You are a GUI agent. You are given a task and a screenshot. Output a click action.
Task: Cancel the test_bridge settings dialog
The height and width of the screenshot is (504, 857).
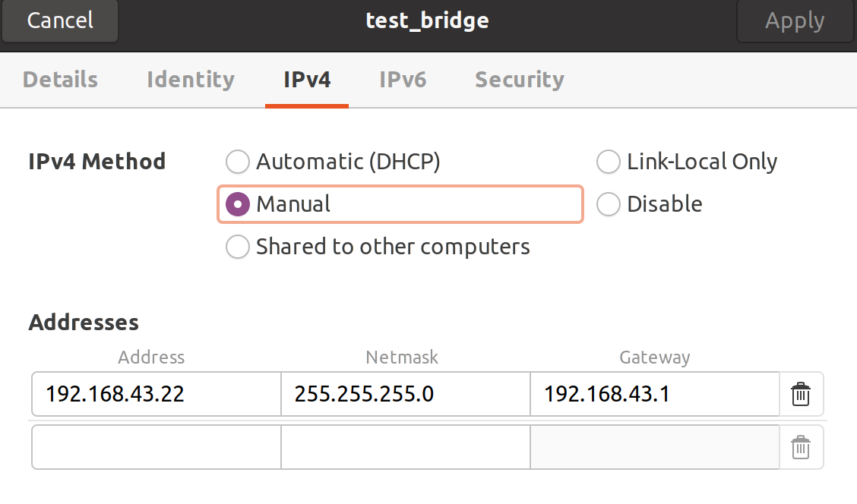pos(60,20)
